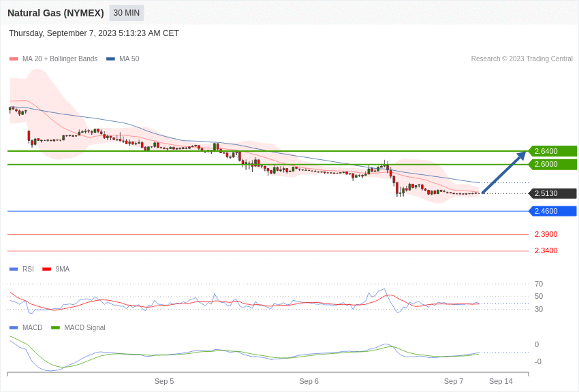579x392 pixels.
Task: Click the 2.3400 support price value
Action: point(546,250)
